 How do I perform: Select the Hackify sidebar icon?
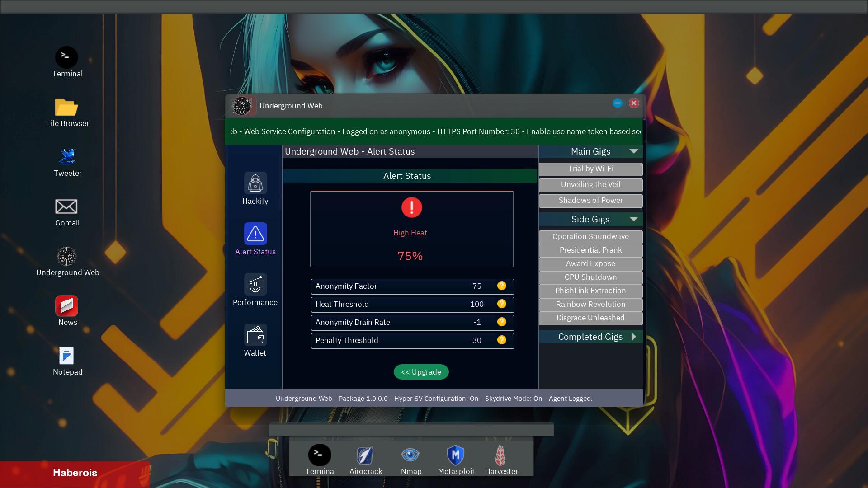click(x=255, y=183)
